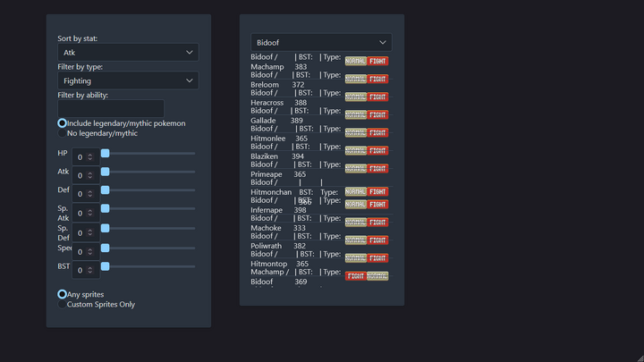Click the Fight type badge in Machamp row

point(377,61)
